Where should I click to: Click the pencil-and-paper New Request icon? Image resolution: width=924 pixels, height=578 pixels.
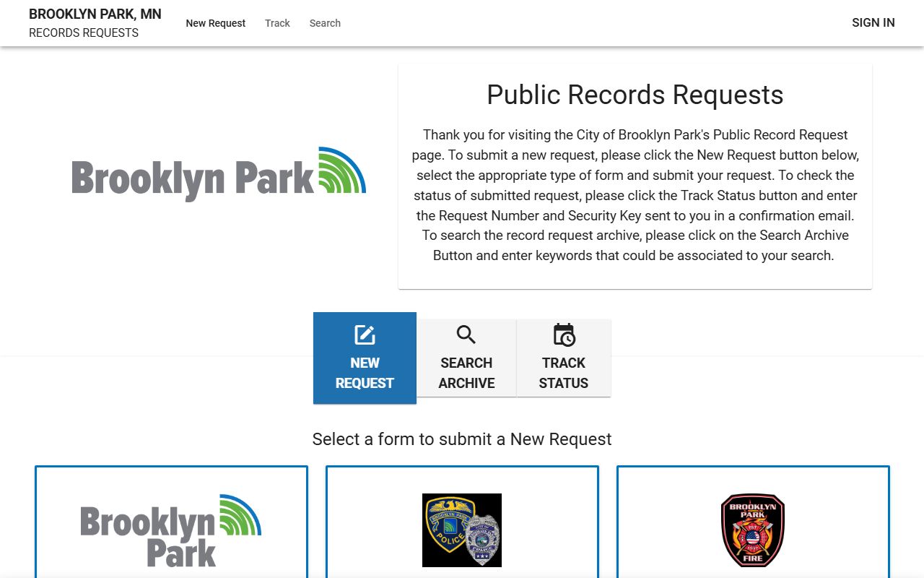[365, 335]
